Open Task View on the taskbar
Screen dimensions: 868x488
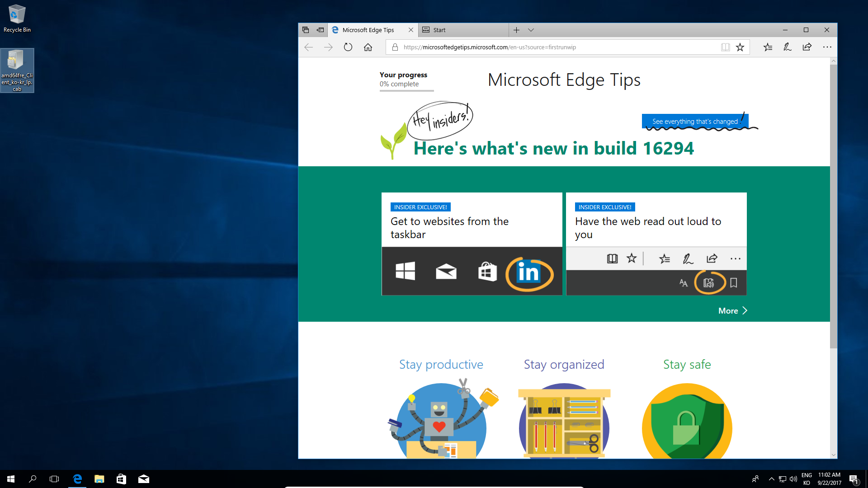click(54, 479)
